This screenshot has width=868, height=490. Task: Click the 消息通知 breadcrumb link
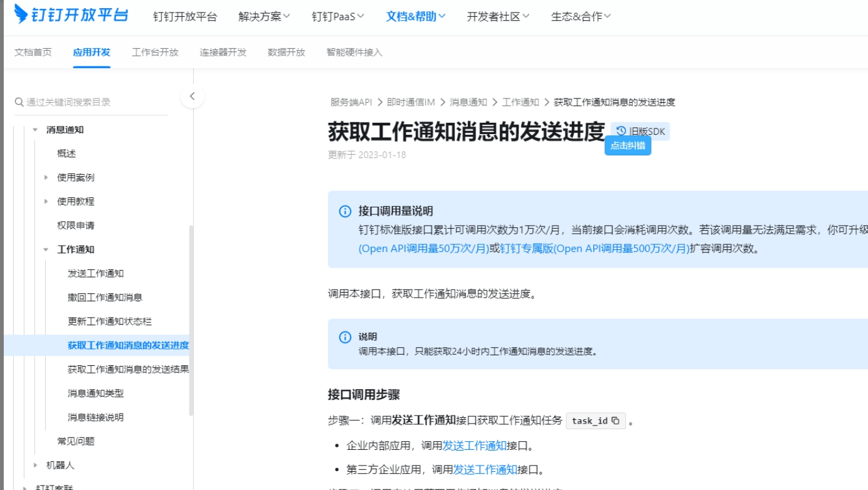[468, 102]
